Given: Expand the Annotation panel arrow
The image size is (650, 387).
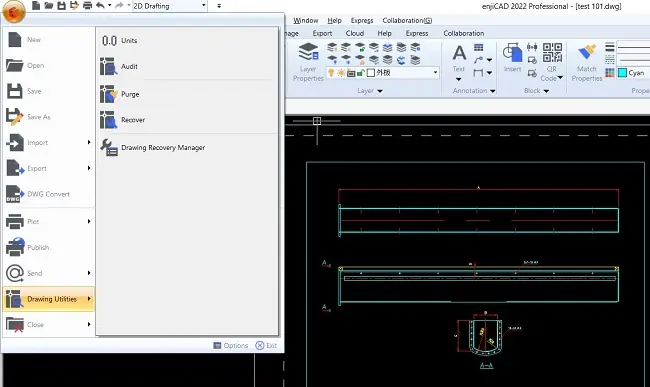Looking at the screenshot, I should pyautogui.click(x=492, y=91).
